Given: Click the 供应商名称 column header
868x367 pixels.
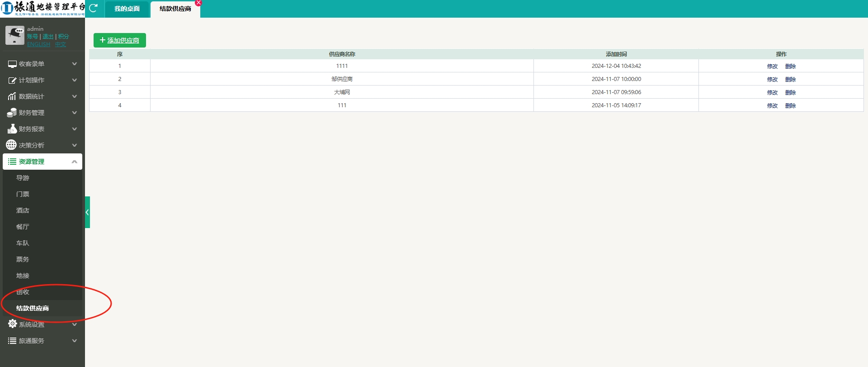Looking at the screenshot, I should coord(342,54).
